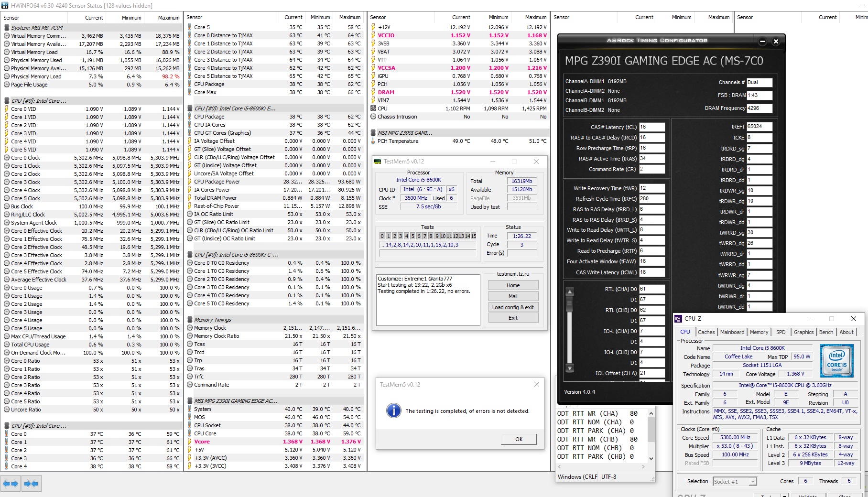Click the TestMem5 title bar icon
Screen dimensions: 868x497
(378, 162)
